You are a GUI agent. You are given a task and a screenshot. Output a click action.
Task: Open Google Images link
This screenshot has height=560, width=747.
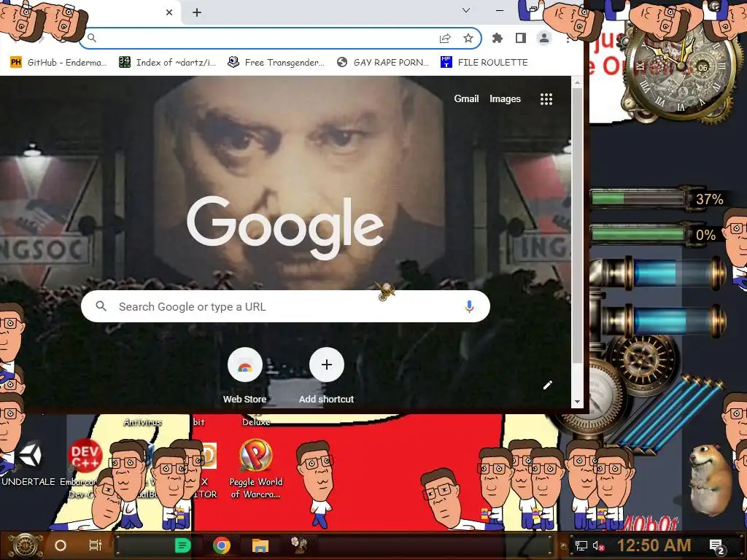[505, 98]
